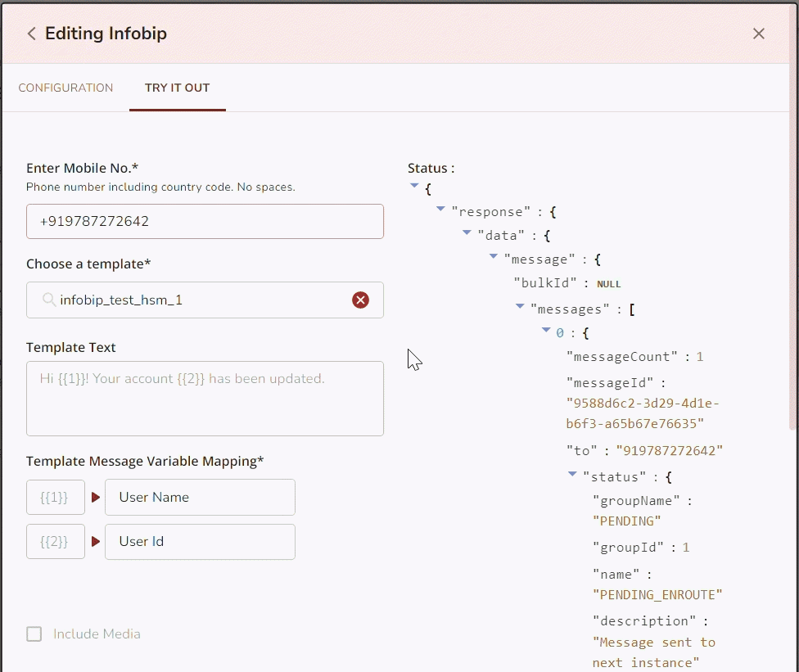Collapse the root JSON object

pos(414,186)
